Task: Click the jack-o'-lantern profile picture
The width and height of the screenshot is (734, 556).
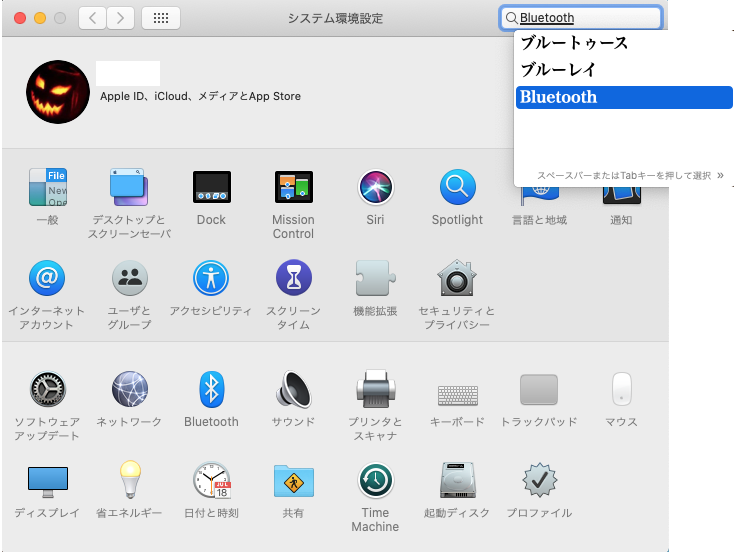Action: (58, 92)
